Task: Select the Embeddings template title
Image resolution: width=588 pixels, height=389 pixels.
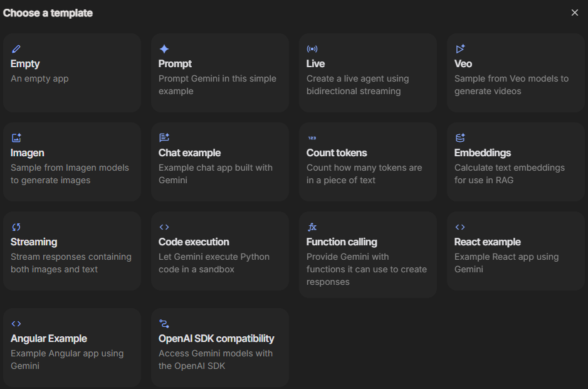Action: (483, 153)
